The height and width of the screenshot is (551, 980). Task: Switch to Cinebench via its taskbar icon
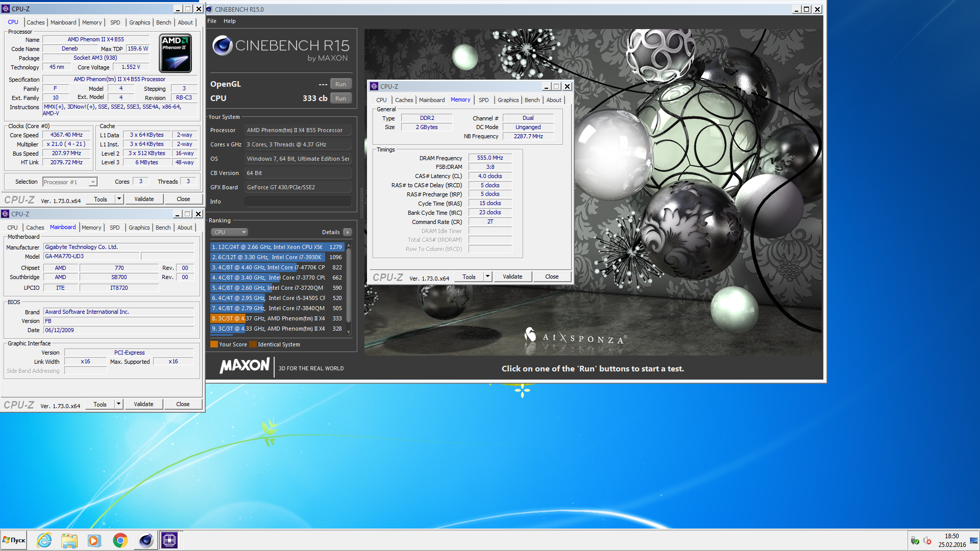pyautogui.click(x=145, y=540)
